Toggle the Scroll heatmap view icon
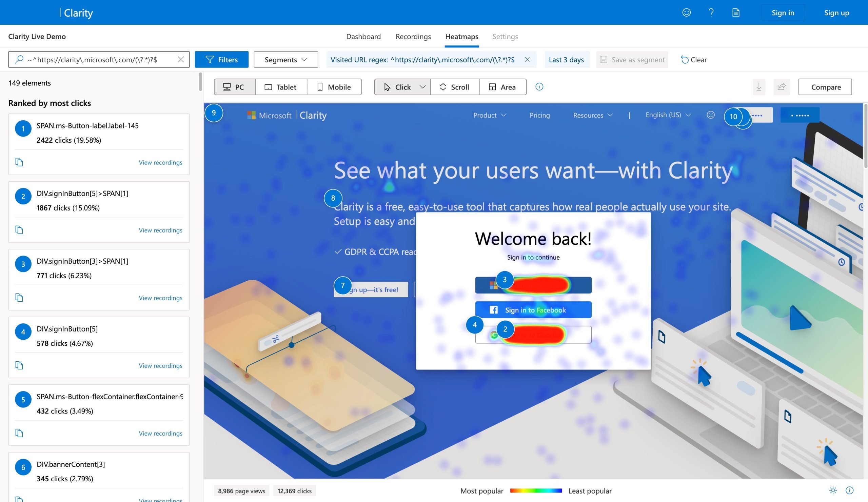The image size is (868, 502). 454,86
